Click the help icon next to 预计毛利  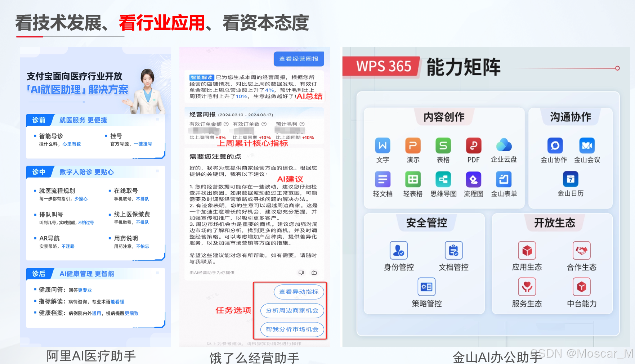(x=302, y=124)
